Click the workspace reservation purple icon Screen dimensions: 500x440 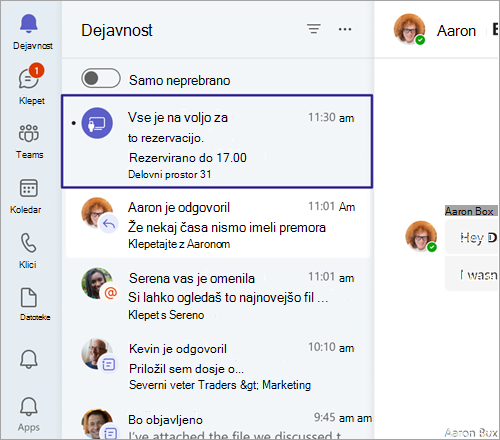coord(97,123)
